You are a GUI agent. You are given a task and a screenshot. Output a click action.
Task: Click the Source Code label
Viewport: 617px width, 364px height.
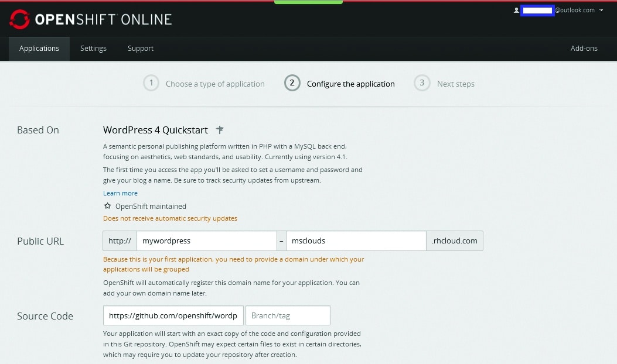coord(45,316)
